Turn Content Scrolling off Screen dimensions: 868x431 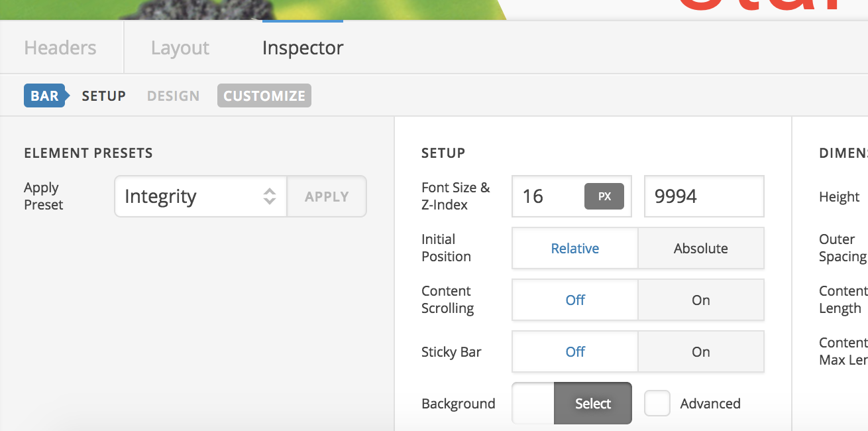(574, 300)
